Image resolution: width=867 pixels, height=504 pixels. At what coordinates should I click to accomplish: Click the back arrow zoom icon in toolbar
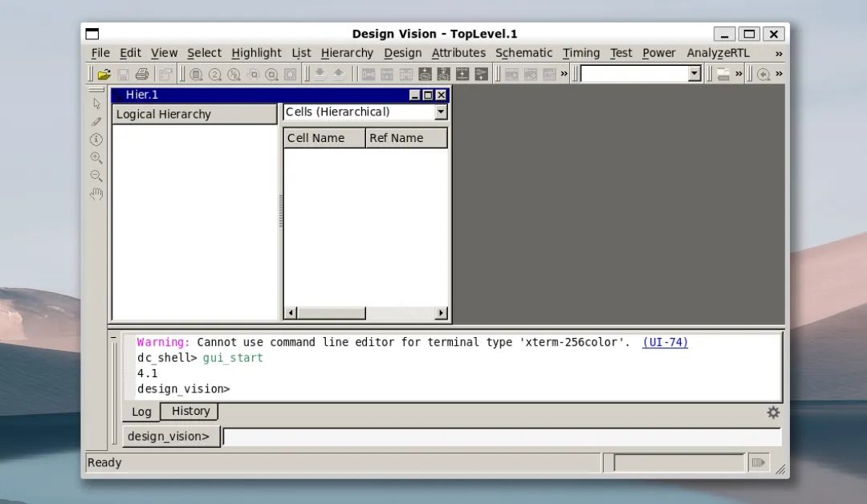763,74
